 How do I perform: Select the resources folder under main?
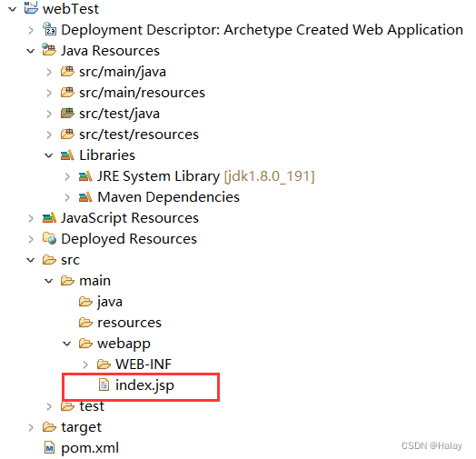pyautogui.click(x=129, y=323)
